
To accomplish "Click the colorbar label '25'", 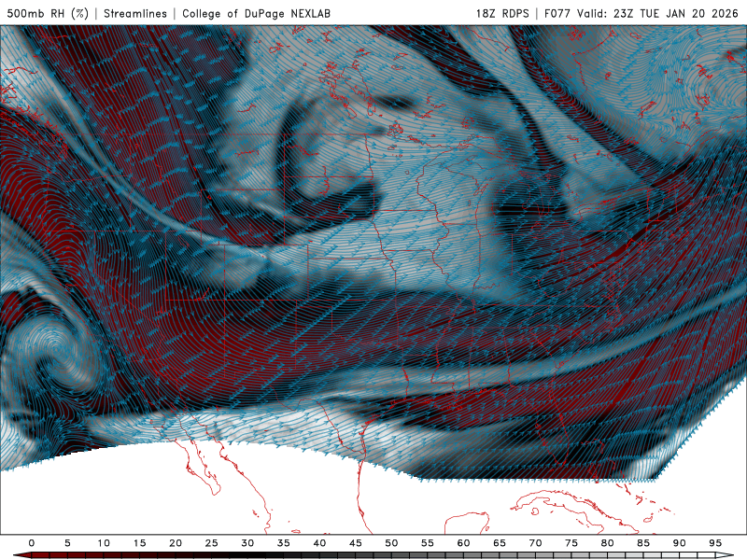I will coord(212,543).
